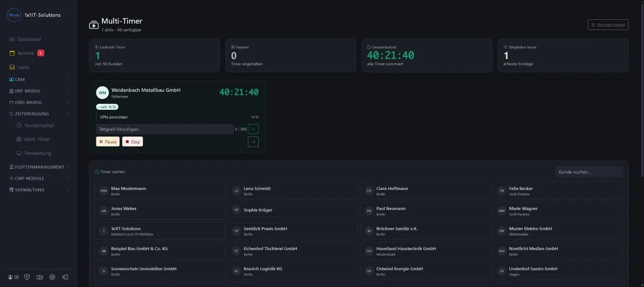Click the Multi-Timer heading icon
Image resolution: width=644 pixels, height=287 pixels.
click(x=94, y=25)
